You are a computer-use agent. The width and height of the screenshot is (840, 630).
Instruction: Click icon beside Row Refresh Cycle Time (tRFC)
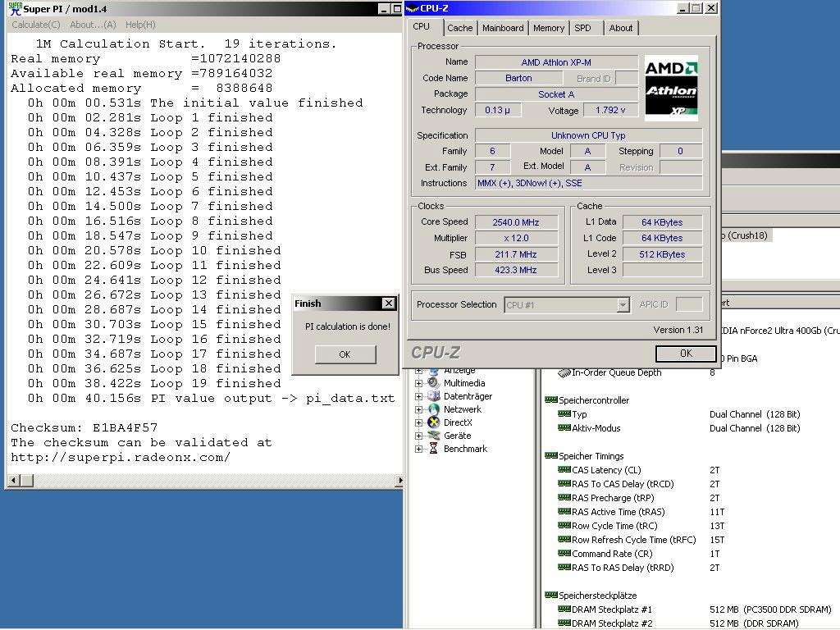click(x=564, y=539)
